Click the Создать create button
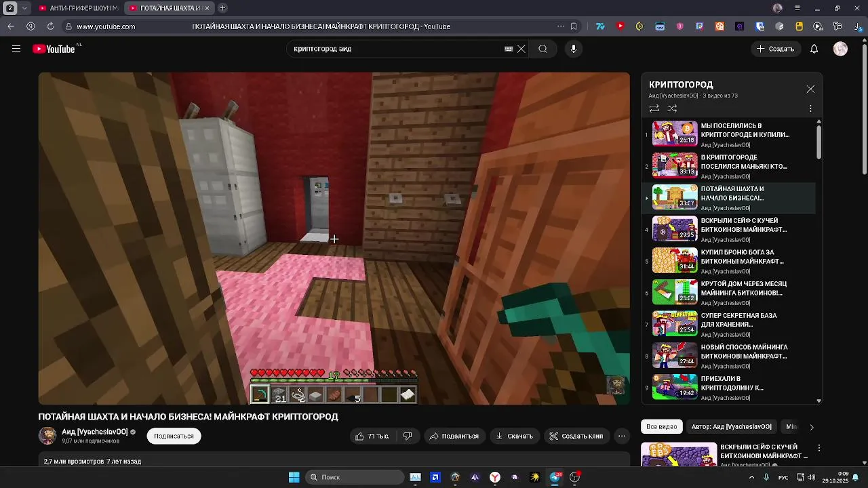Viewport: 868px width, 488px height. point(775,49)
